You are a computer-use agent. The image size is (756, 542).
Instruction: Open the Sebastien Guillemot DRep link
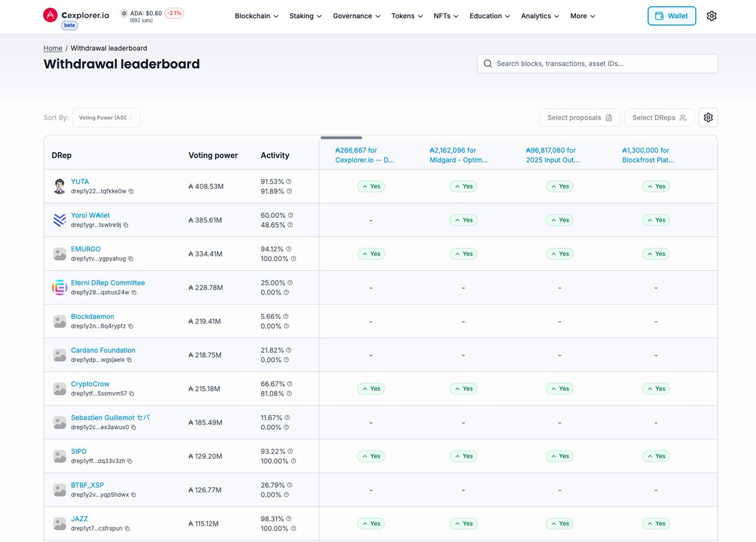coord(110,418)
